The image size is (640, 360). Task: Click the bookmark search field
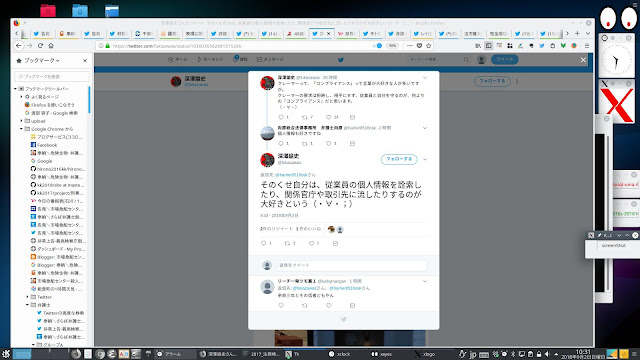[52, 76]
